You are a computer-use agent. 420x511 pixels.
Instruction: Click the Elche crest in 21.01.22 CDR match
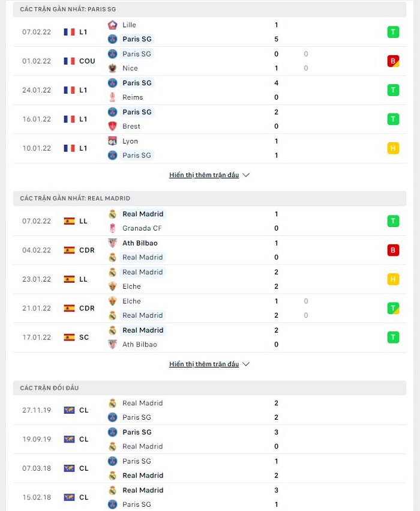[112, 301]
